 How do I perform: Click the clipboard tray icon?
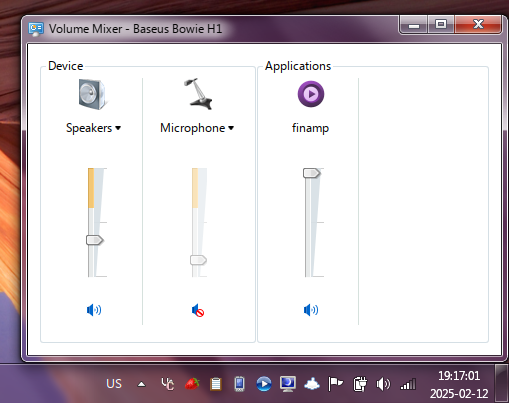click(216, 384)
